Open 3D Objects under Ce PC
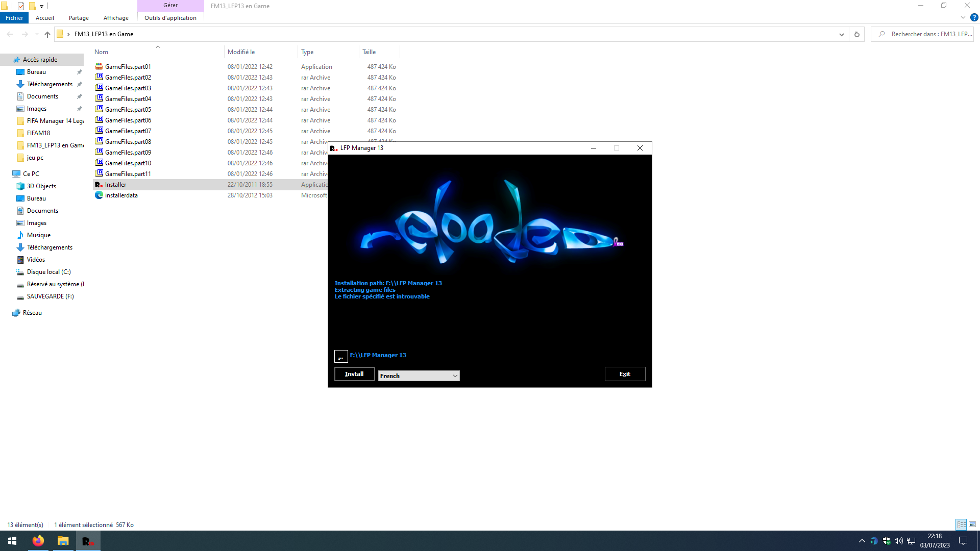 point(41,186)
